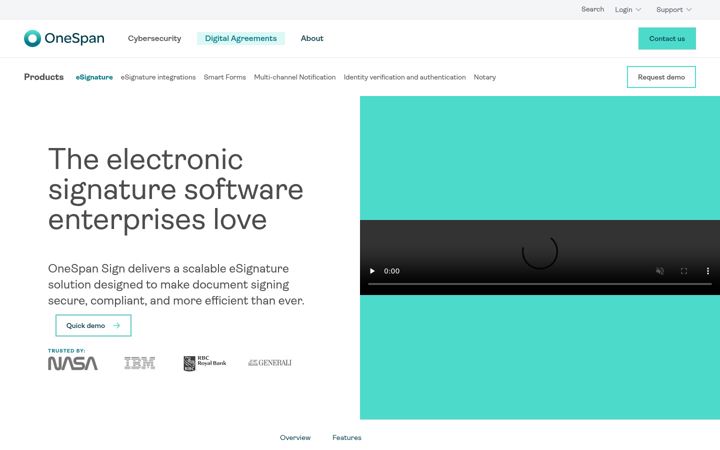
Task: Open the Notary product page
Action: point(485,77)
